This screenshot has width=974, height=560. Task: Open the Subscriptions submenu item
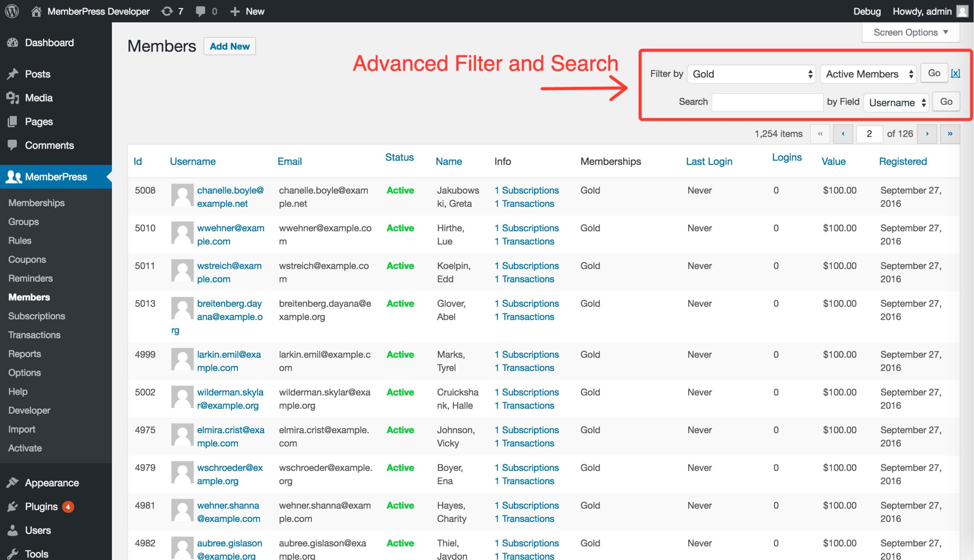tap(37, 316)
